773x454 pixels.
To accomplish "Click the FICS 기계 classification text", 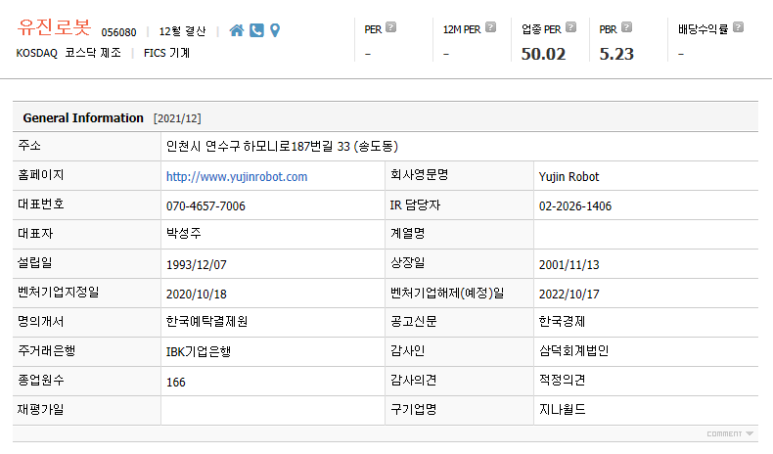I will pos(167,53).
